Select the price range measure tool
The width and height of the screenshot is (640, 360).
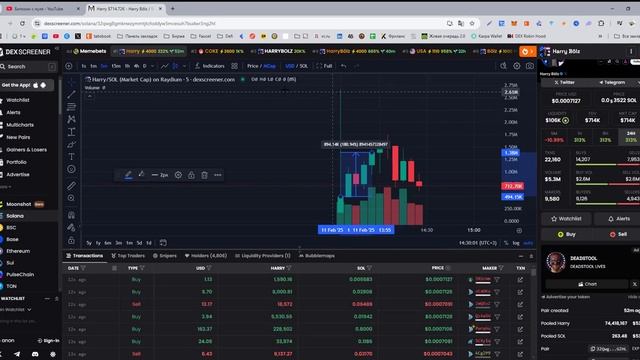(71, 132)
